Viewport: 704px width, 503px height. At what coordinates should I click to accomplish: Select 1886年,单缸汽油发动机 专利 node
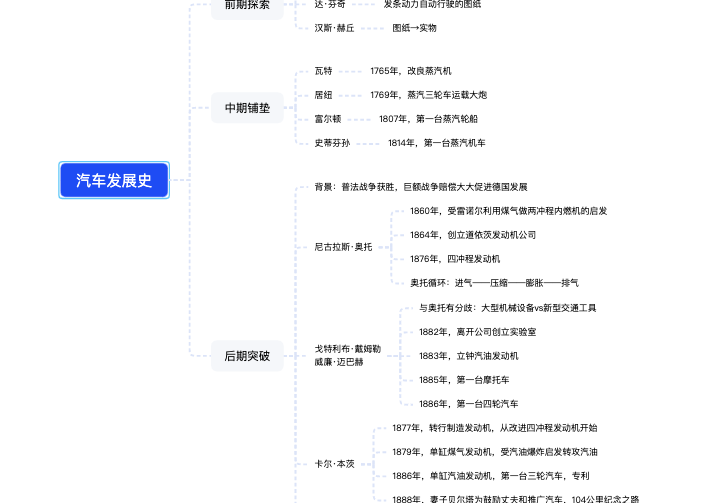click(491, 476)
